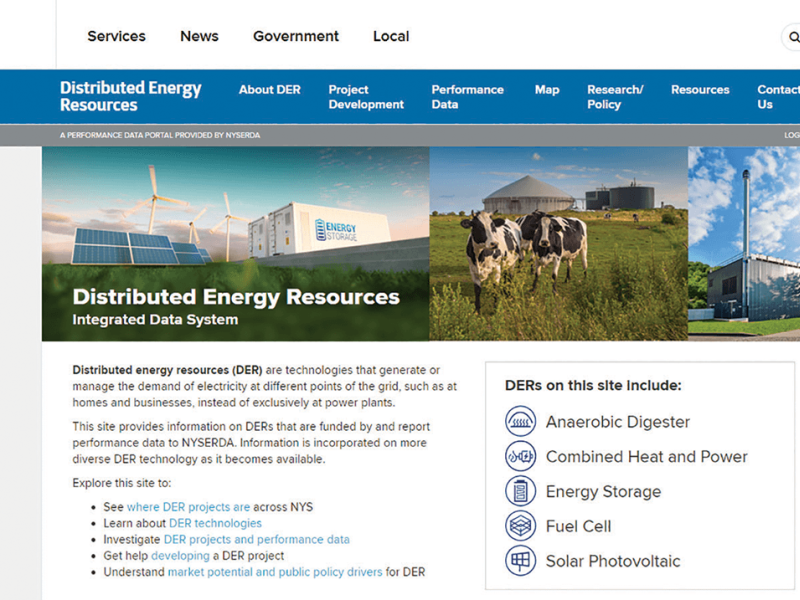800x600 pixels.
Task: Open the Contact Us page
Action: coord(777,96)
